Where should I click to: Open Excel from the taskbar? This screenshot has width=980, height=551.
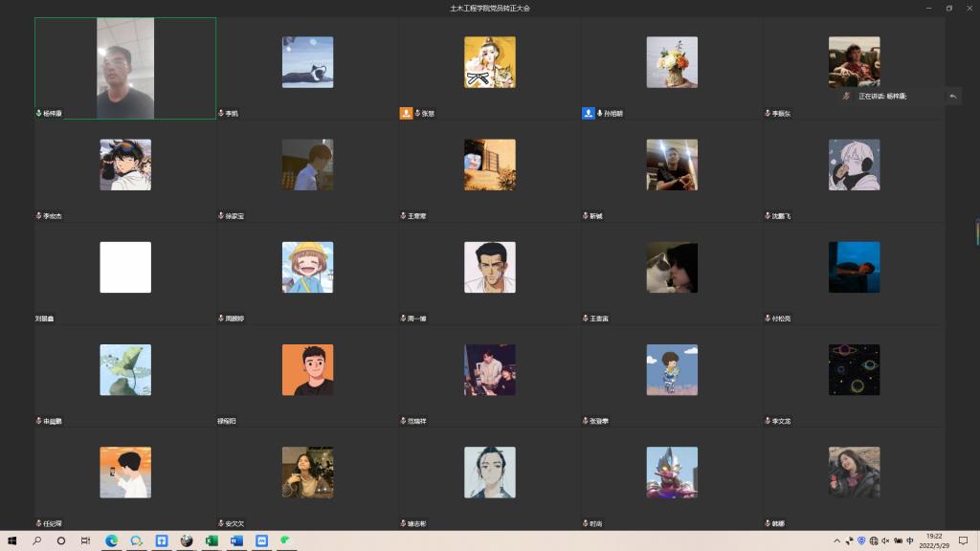212,540
